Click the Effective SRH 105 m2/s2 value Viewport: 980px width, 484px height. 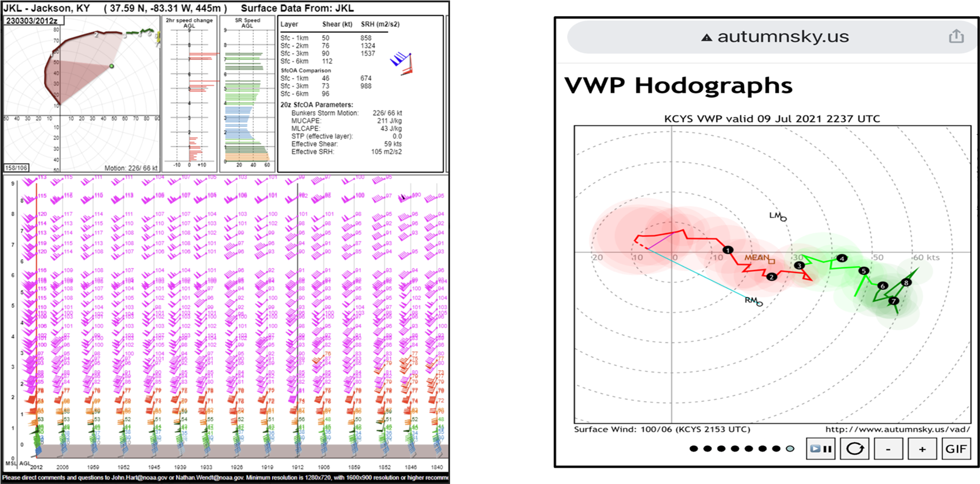click(386, 152)
